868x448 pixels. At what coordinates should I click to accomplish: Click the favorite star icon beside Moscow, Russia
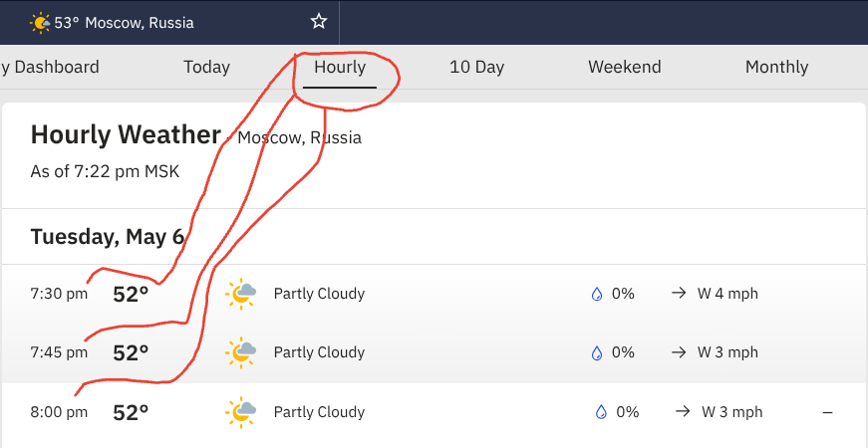click(319, 22)
